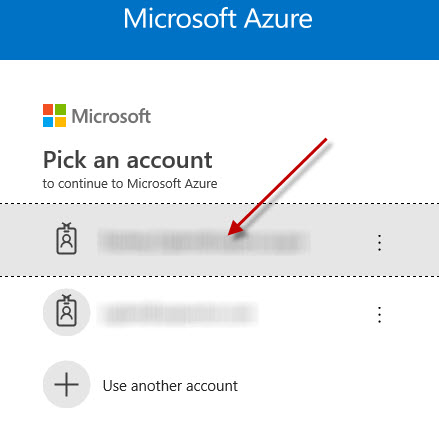Click the tip of the red arrow

(x=229, y=233)
